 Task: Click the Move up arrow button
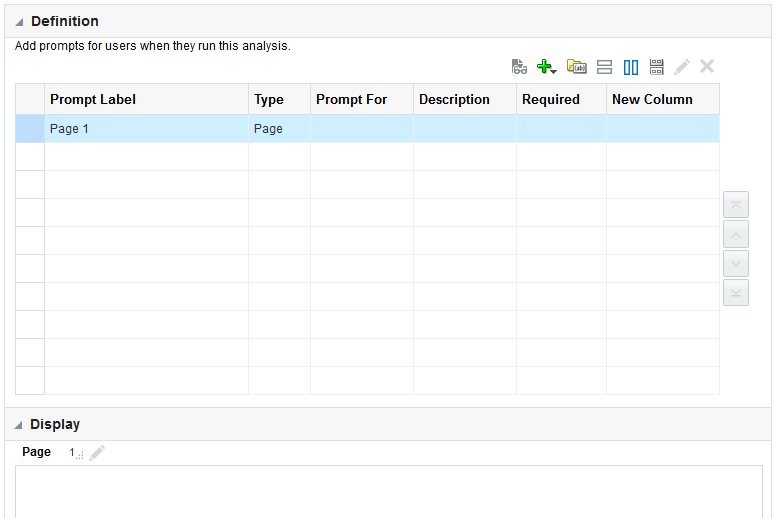(x=736, y=235)
